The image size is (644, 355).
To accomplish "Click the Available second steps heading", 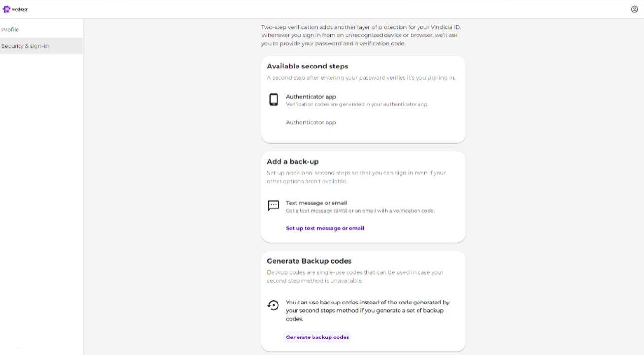I will 308,67.
